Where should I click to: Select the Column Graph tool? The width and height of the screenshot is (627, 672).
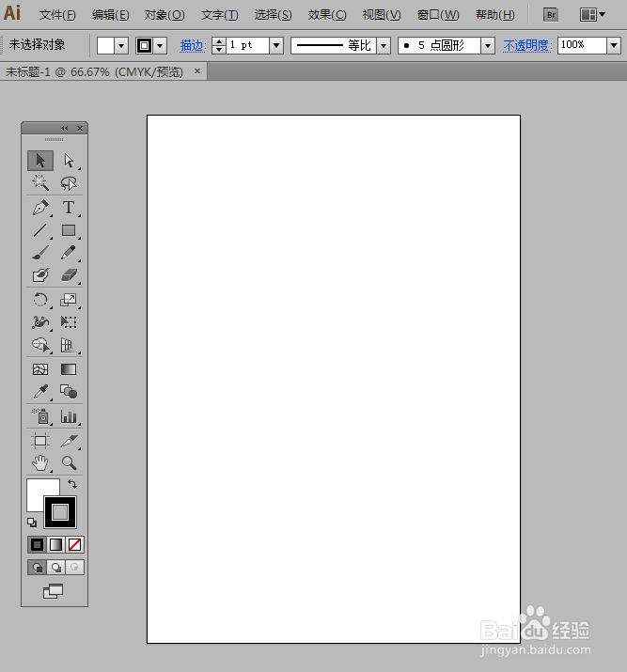(69, 416)
